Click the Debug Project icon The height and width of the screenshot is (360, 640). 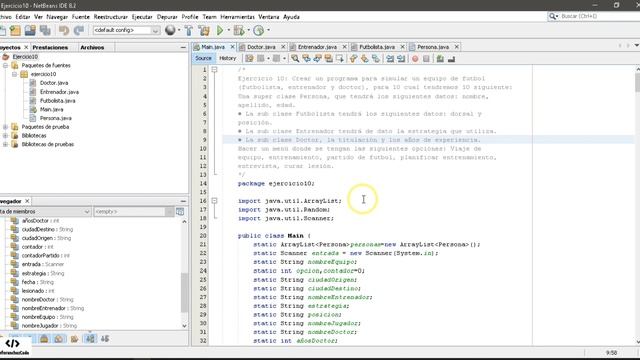[239, 30]
